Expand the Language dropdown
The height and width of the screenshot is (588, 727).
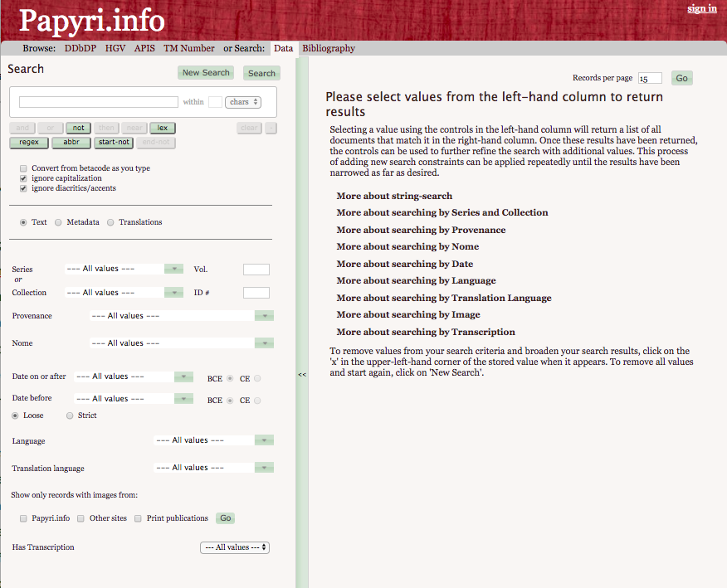264,440
